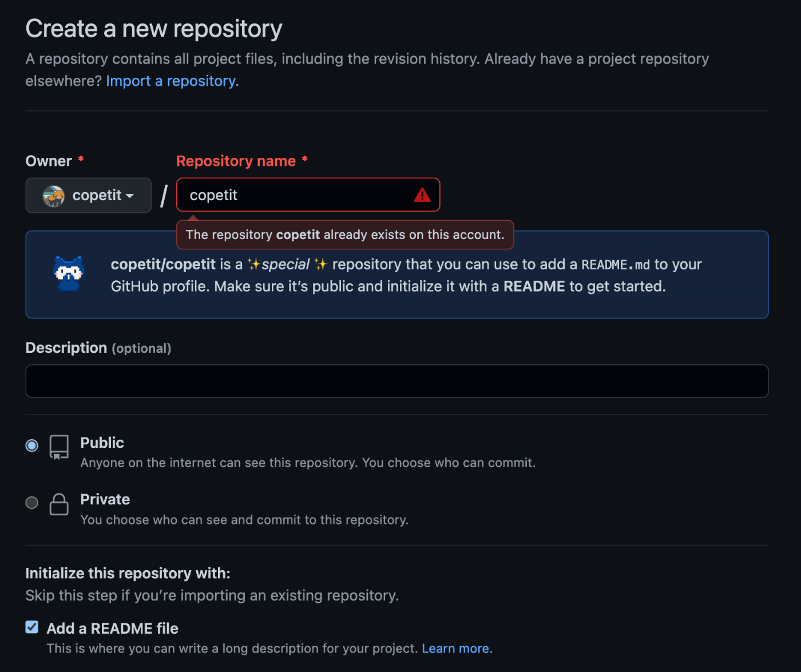Click the Private label text

(105, 499)
